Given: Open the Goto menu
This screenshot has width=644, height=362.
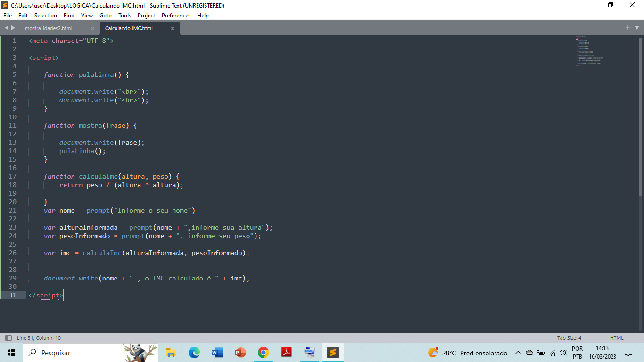Looking at the screenshot, I should pyautogui.click(x=106, y=16).
